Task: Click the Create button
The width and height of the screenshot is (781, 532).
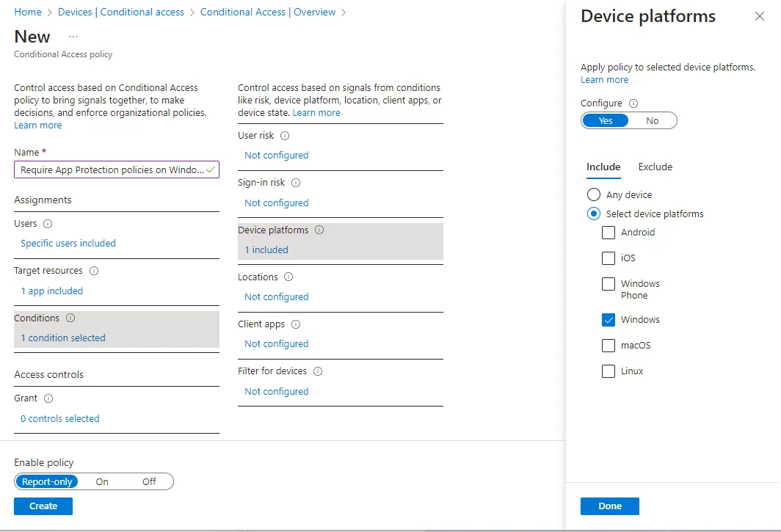Action: click(43, 506)
